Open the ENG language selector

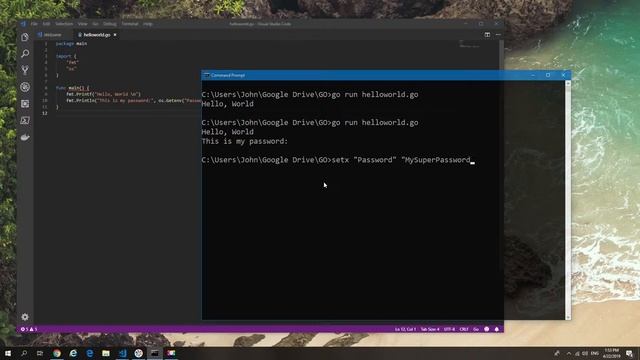click(595, 353)
